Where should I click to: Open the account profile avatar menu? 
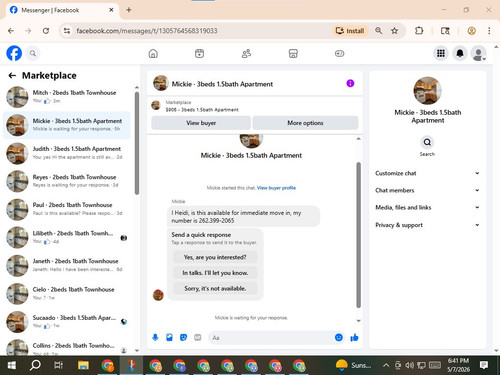pos(478,53)
